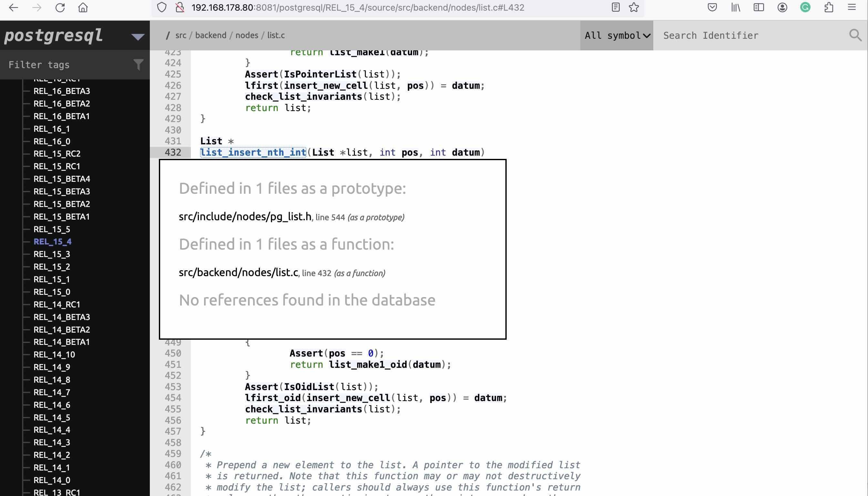This screenshot has height=496, width=868.
Task: Click the shield tracking protection icon
Action: (162, 7)
